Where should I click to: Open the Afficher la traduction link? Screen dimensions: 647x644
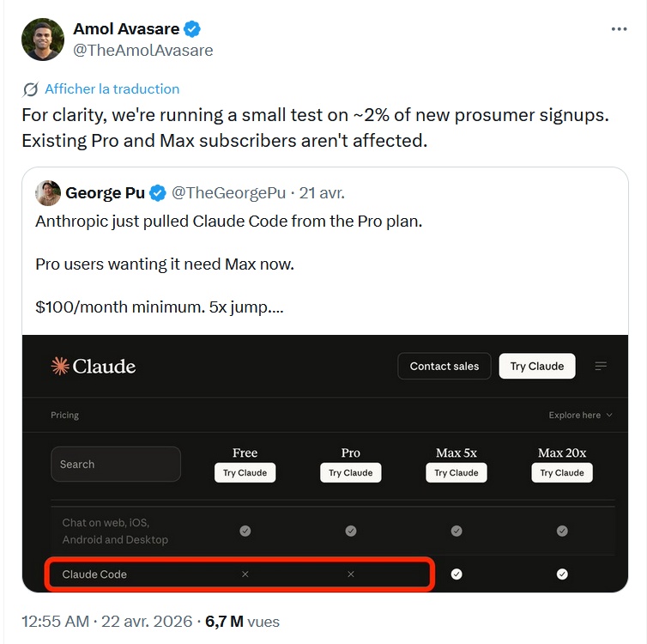(x=112, y=89)
